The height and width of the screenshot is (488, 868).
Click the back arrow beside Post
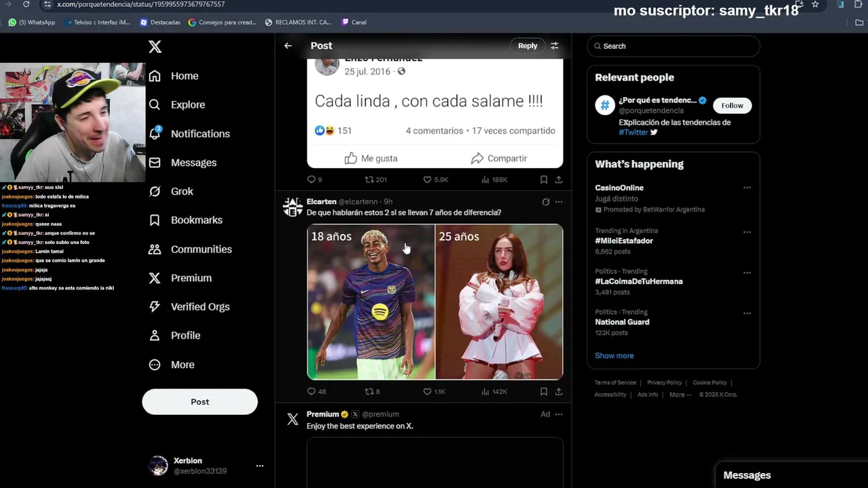click(288, 46)
